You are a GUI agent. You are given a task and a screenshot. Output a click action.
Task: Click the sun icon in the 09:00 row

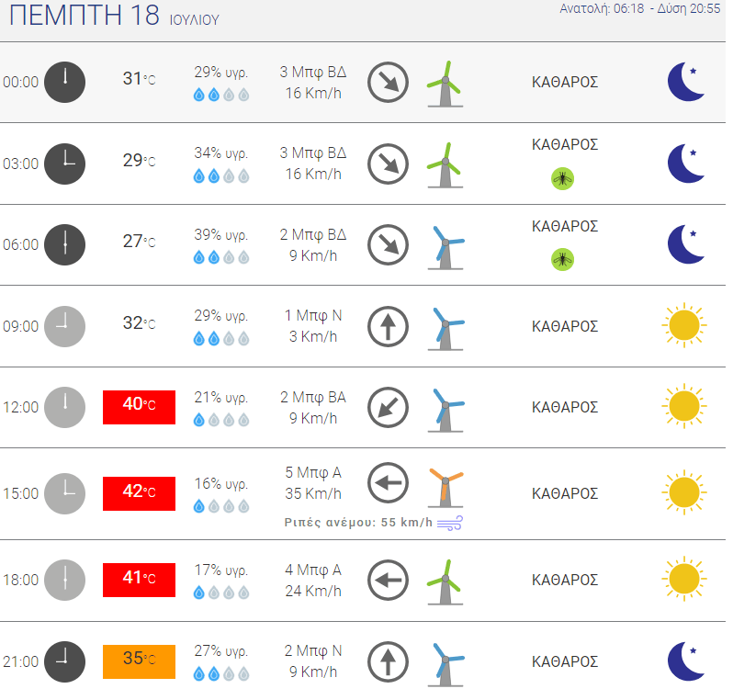pyautogui.click(x=684, y=325)
